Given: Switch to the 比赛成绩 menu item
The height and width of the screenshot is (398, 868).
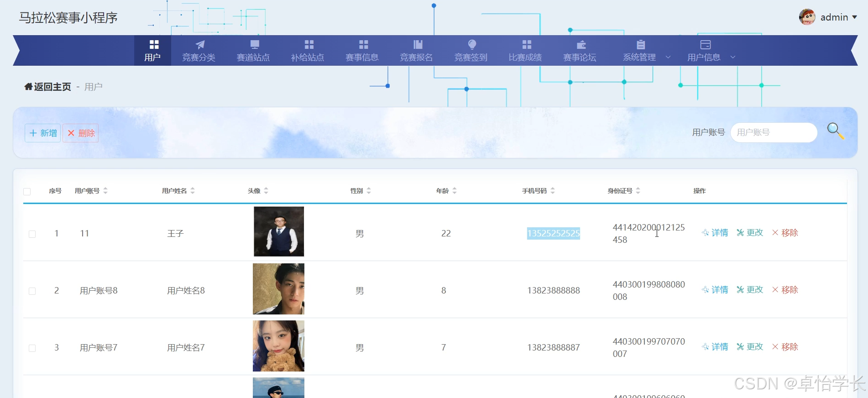Looking at the screenshot, I should (x=526, y=51).
